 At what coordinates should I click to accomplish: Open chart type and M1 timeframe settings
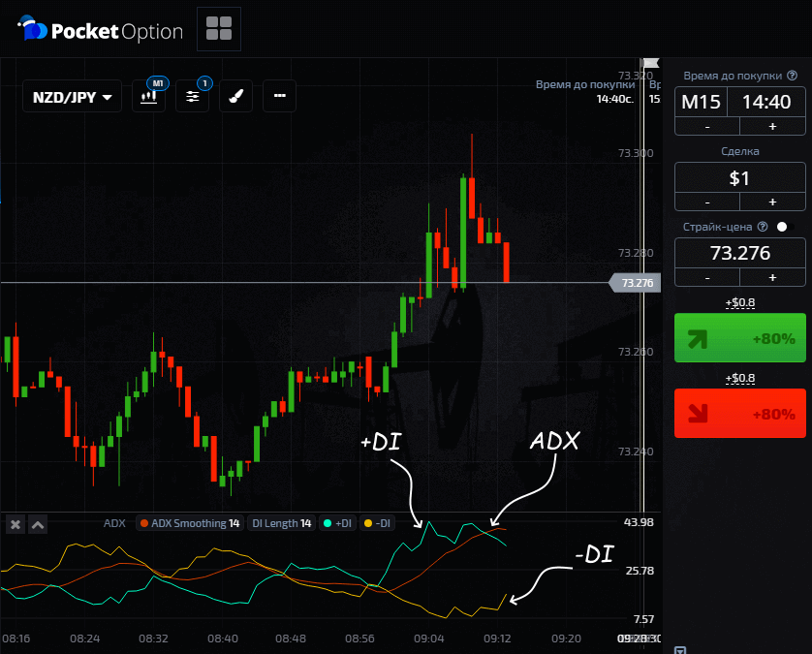tap(150, 96)
